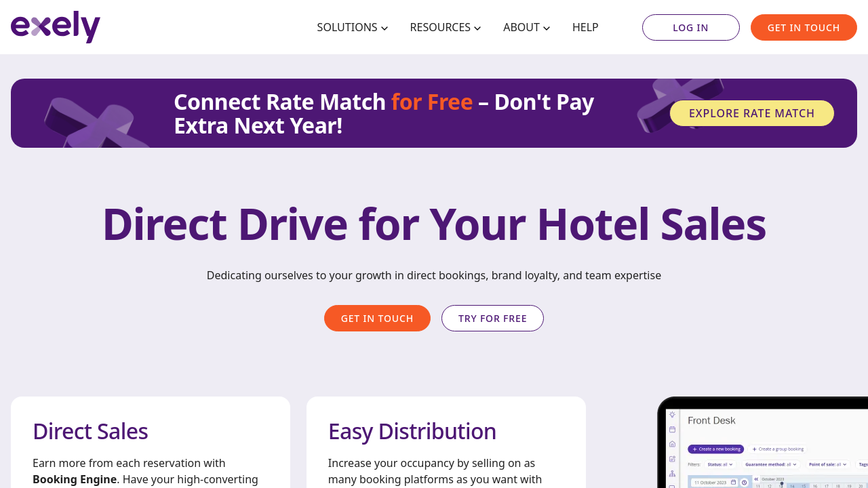Click the Create a new booking button
868x488 pixels.
coord(716,449)
